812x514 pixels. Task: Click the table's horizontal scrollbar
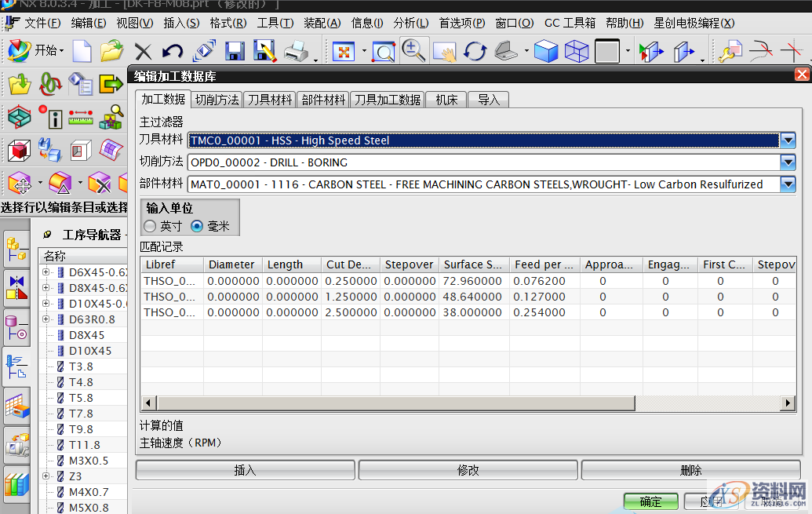pyautogui.click(x=392, y=403)
